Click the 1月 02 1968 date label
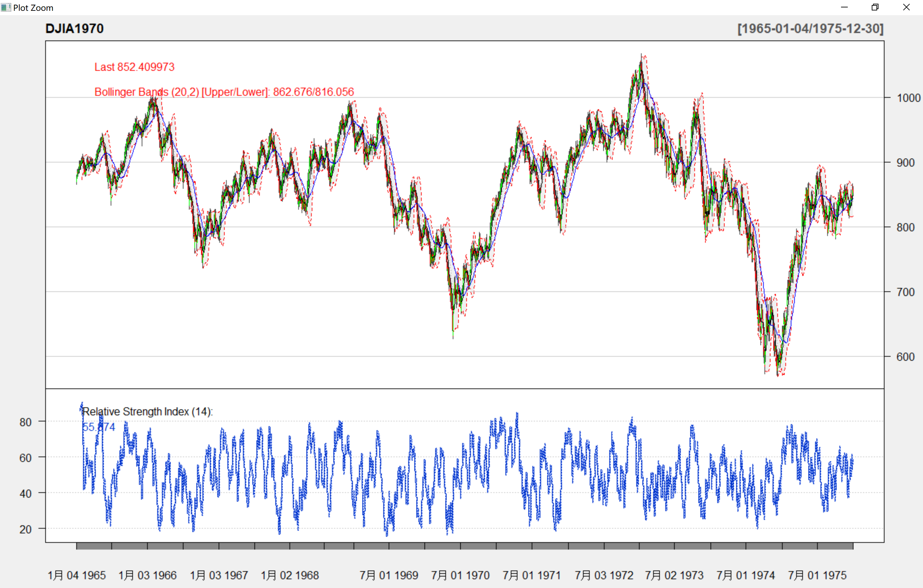923x588 pixels. pyautogui.click(x=290, y=575)
